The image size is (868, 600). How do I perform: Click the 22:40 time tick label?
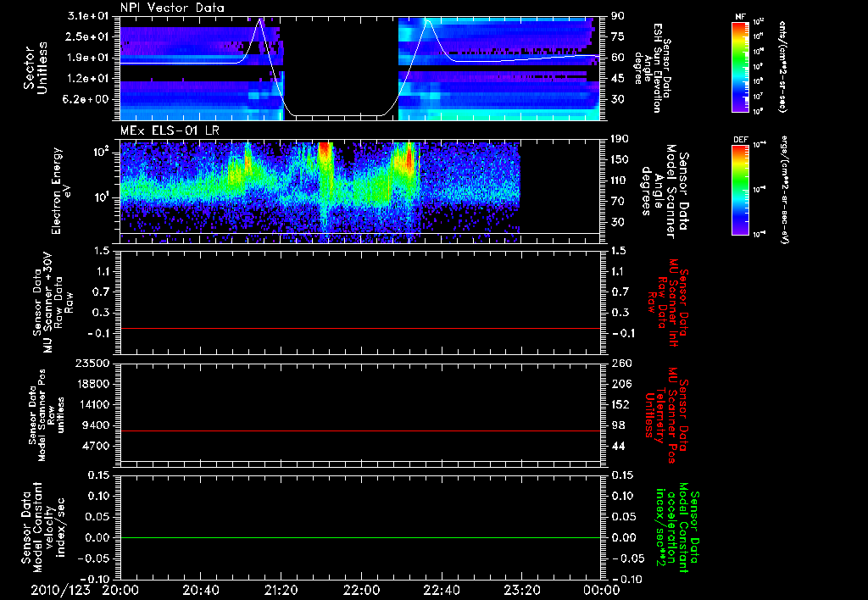point(442,590)
